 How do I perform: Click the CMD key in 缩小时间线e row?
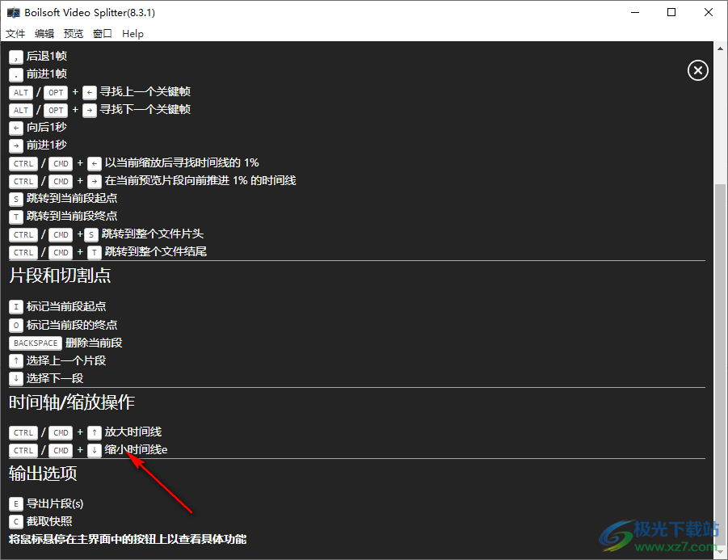[61, 450]
